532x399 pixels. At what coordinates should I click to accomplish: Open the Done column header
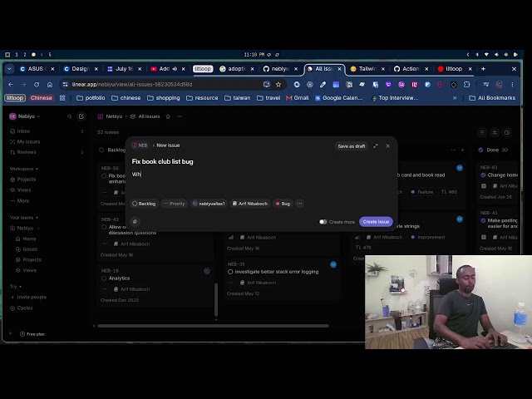click(493, 150)
